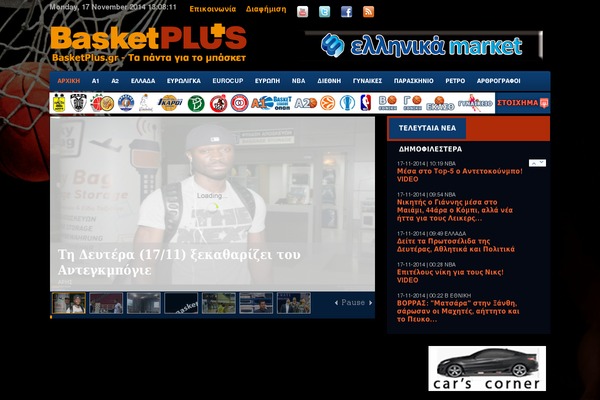
Task: Open the car's corner ad banner
Action: click(x=487, y=369)
